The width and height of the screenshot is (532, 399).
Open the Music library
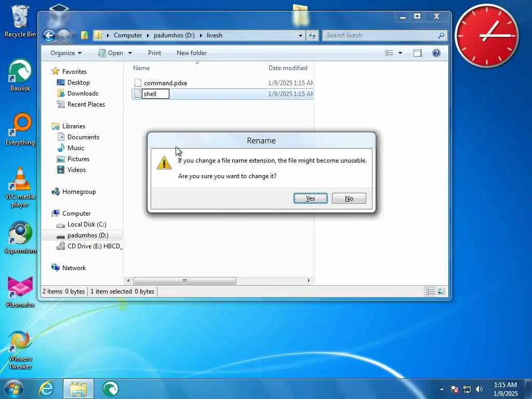point(76,148)
